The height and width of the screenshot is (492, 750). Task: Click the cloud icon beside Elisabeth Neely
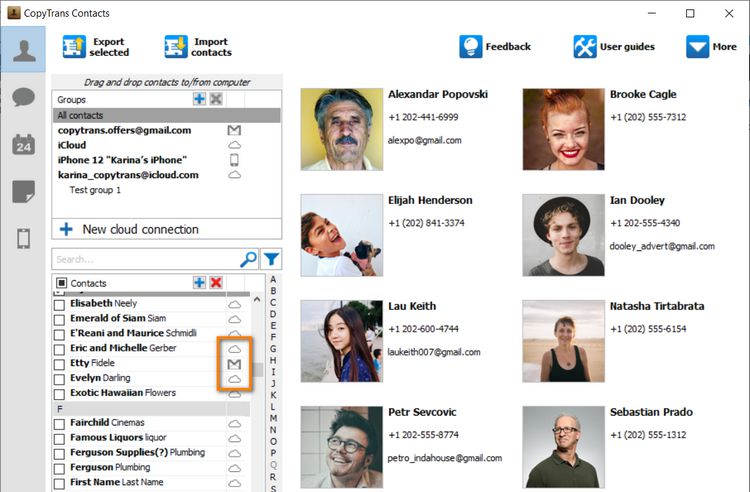tap(234, 304)
